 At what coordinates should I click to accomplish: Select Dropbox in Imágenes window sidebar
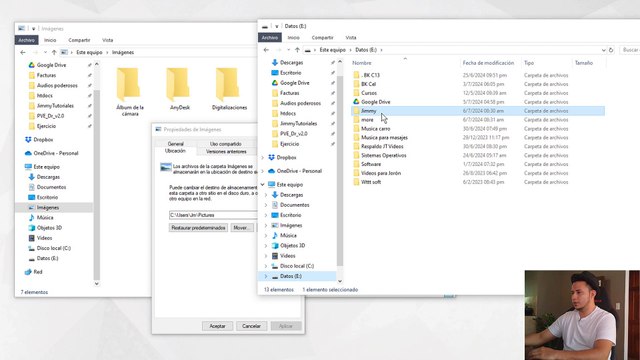(x=43, y=140)
